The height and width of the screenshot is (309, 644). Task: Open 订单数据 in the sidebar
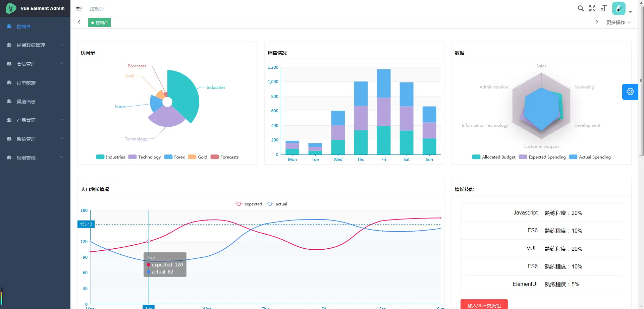click(x=26, y=83)
